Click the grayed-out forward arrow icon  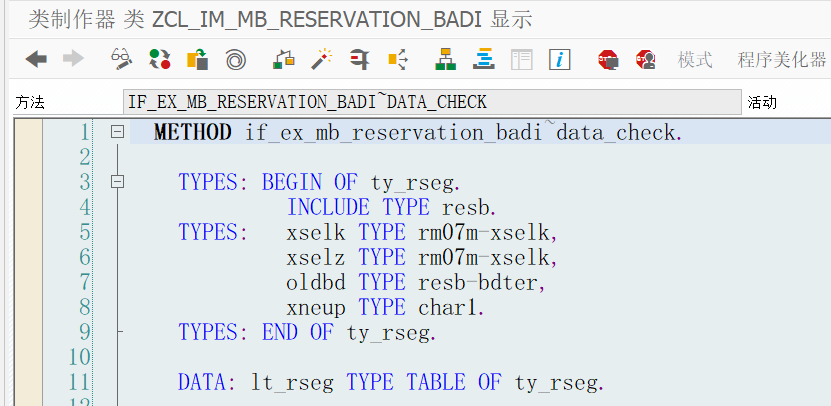[x=73, y=59]
